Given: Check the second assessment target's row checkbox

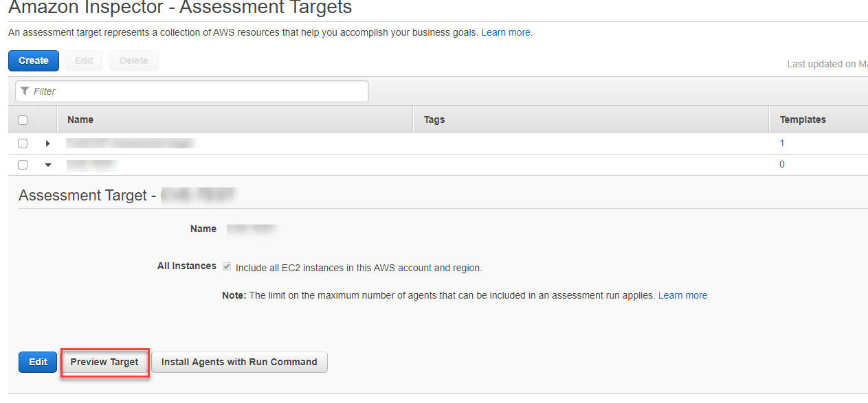Looking at the screenshot, I should (x=23, y=164).
